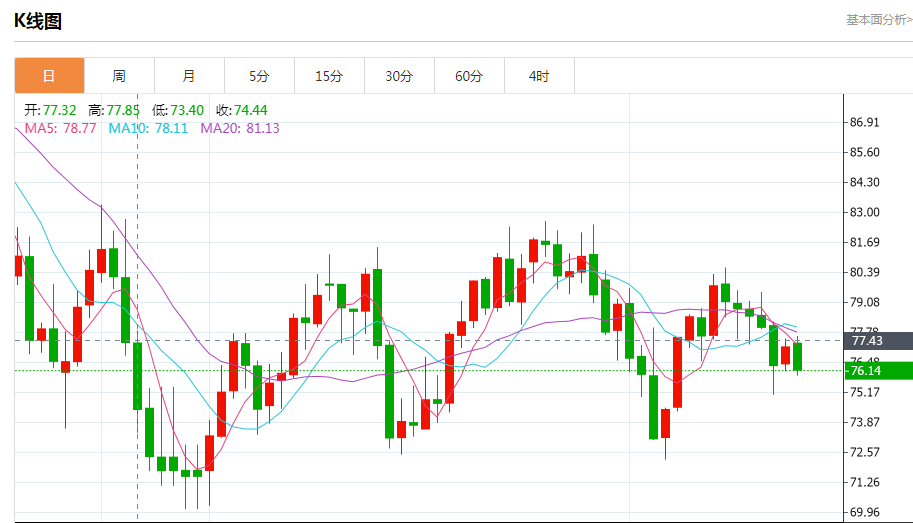Choose the 60分 interval tab
Viewport: 913px width, 523px height.
tap(469, 76)
